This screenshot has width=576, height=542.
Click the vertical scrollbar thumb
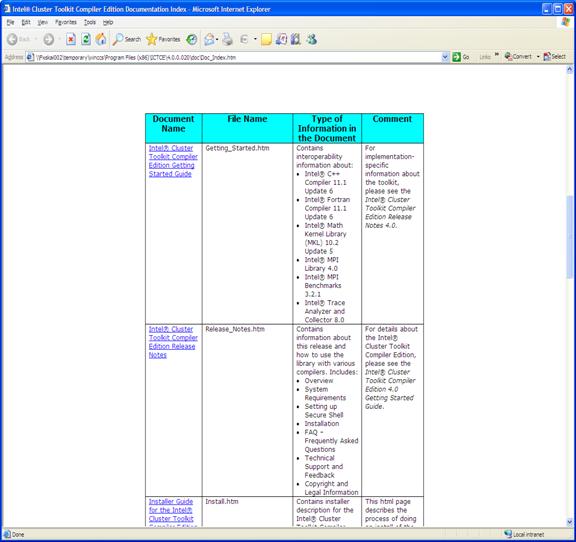point(570,237)
